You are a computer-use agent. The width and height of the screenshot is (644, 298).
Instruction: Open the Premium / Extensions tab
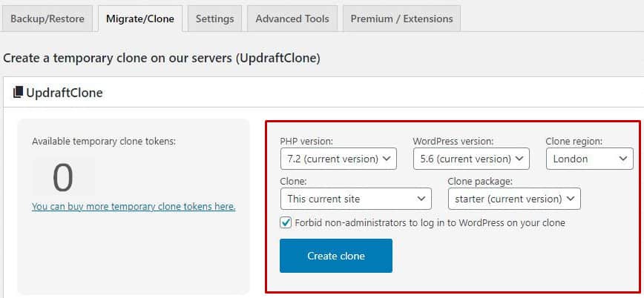[x=401, y=19]
